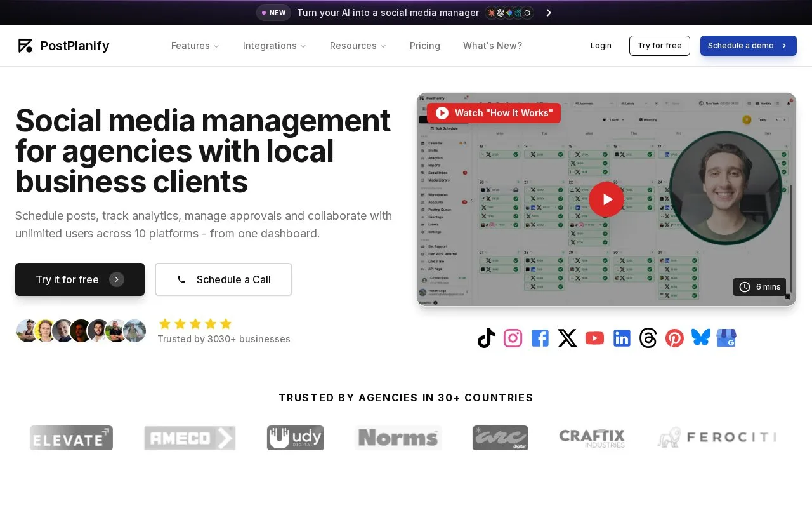Click the YouTube platform icon
The width and height of the screenshot is (812, 508).
594,338
